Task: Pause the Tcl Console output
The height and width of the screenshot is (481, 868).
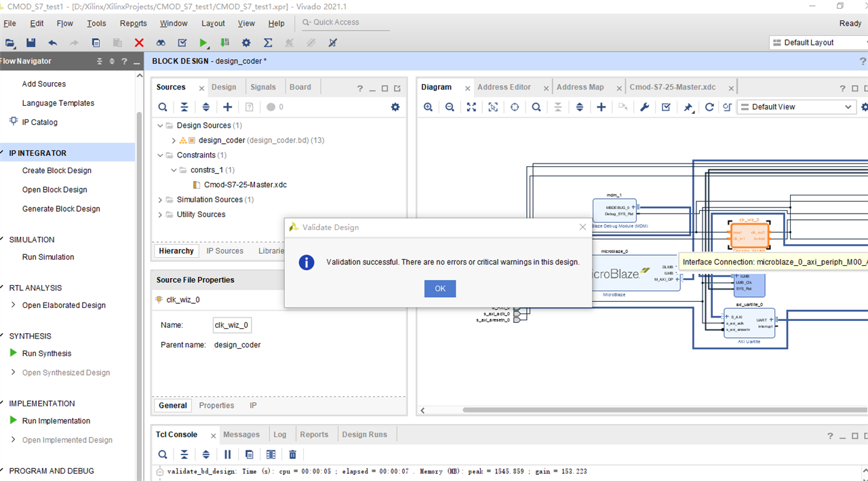Action: click(x=228, y=455)
